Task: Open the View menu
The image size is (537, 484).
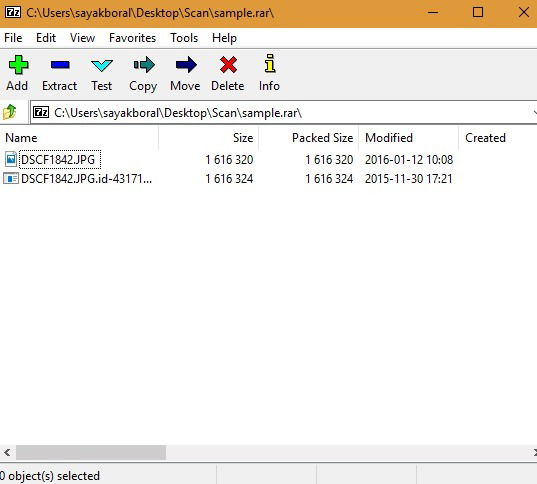Action: (82, 38)
